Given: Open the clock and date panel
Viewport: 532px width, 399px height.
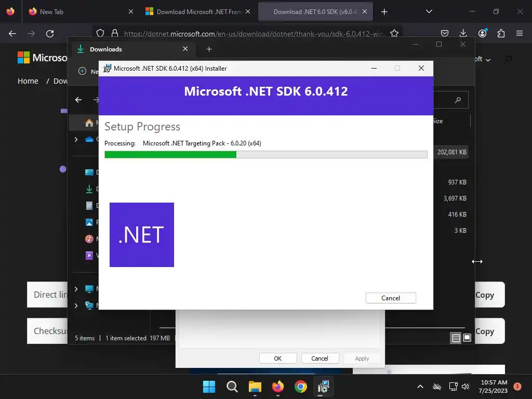Looking at the screenshot, I should [494, 387].
